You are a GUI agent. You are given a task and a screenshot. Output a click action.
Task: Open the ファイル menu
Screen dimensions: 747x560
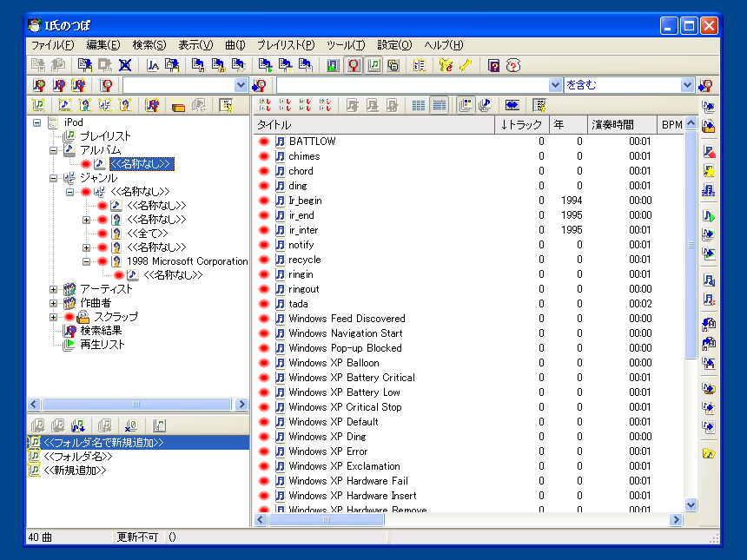52,45
